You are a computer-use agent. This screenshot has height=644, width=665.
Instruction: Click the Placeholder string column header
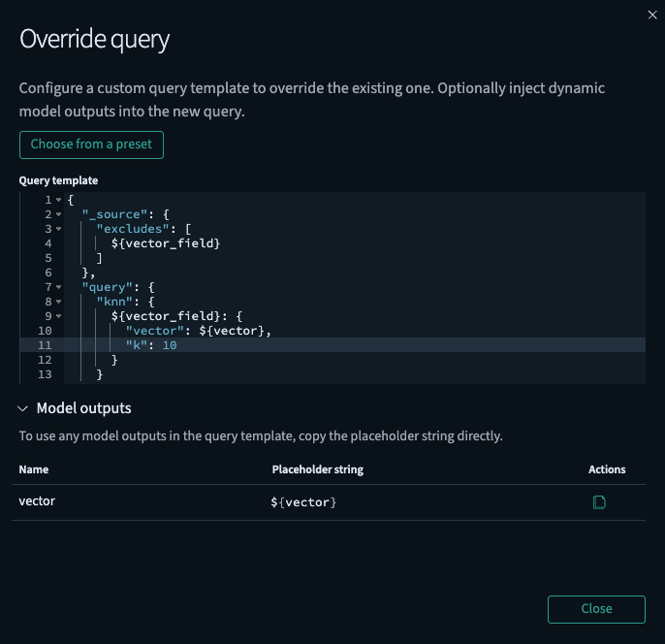click(318, 469)
